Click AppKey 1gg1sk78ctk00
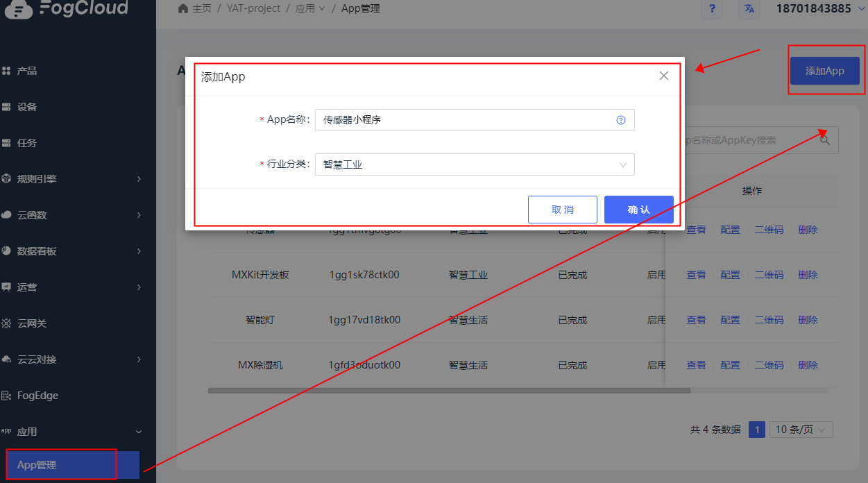868x483 pixels. click(x=364, y=275)
